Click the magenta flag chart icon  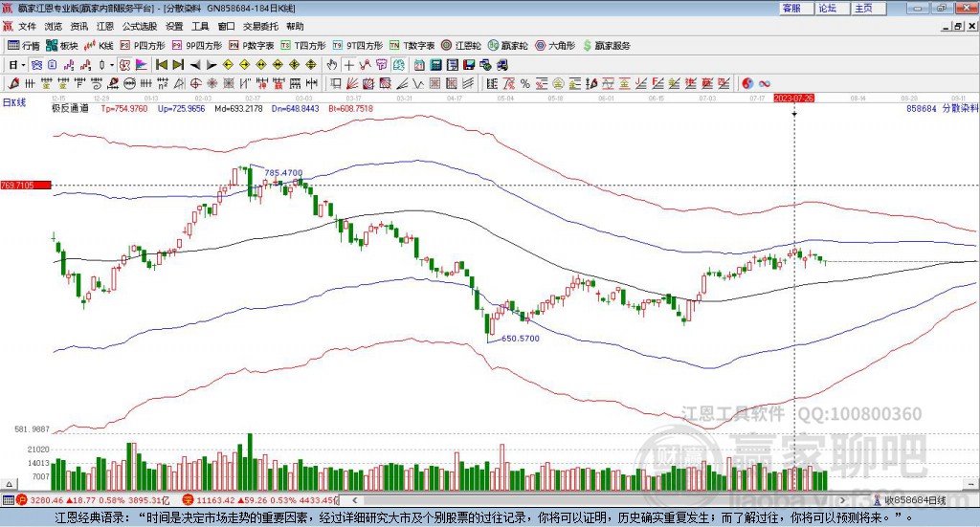tap(142, 65)
